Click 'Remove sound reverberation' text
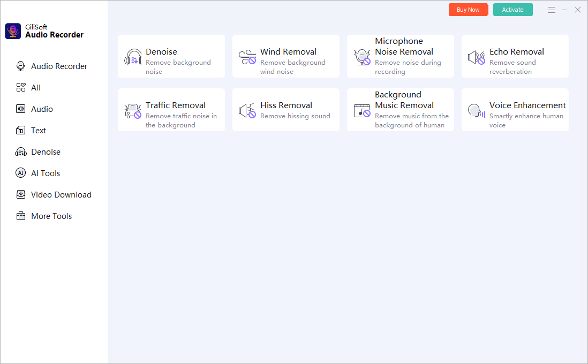Viewport: 588px width, 364px height. pos(512,67)
